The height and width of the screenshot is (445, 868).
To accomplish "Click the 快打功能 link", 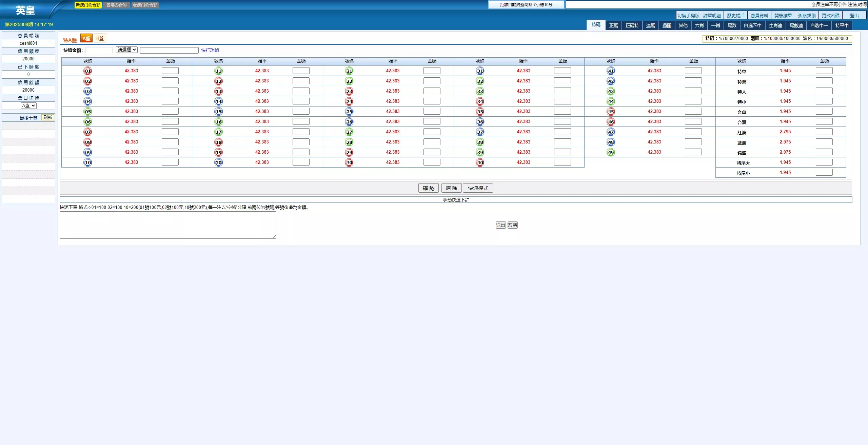I will pyautogui.click(x=210, y=50).
